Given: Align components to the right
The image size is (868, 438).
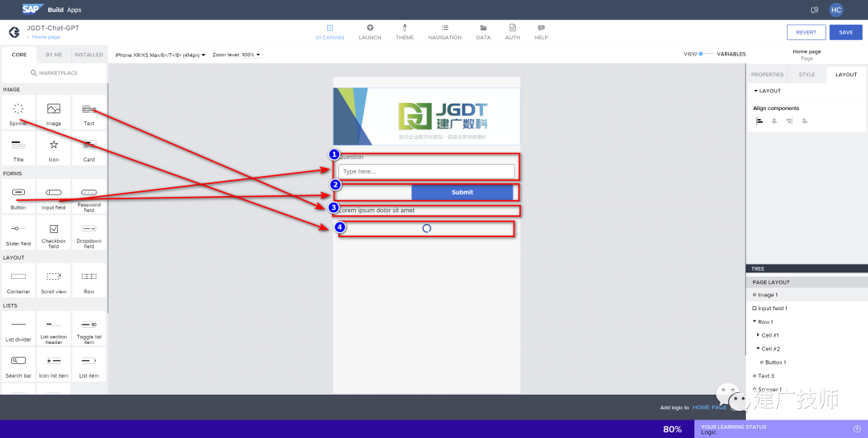Looking at the screenshot, I should (789, 121).
